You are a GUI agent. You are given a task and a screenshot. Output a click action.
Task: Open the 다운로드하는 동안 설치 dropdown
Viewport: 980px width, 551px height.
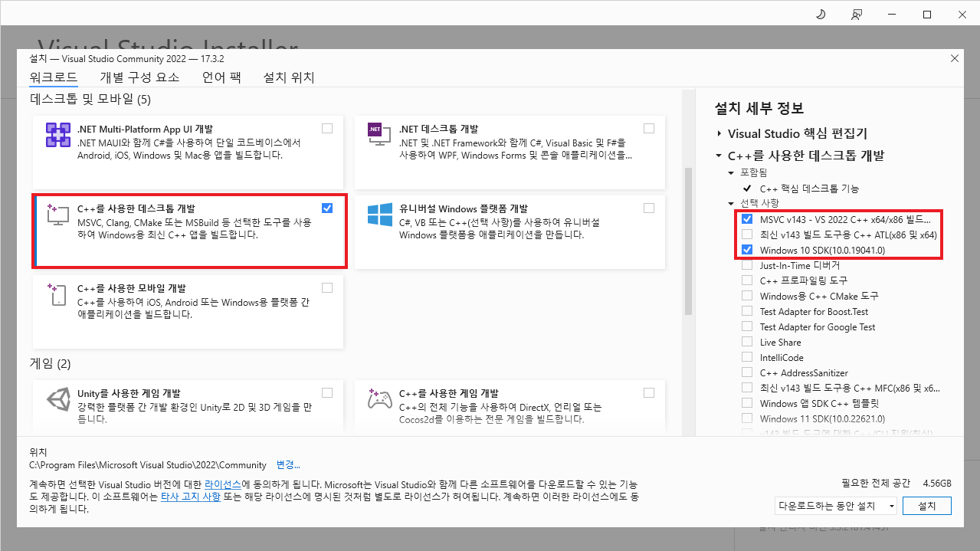pyautogui.click(x=891, y=506)
